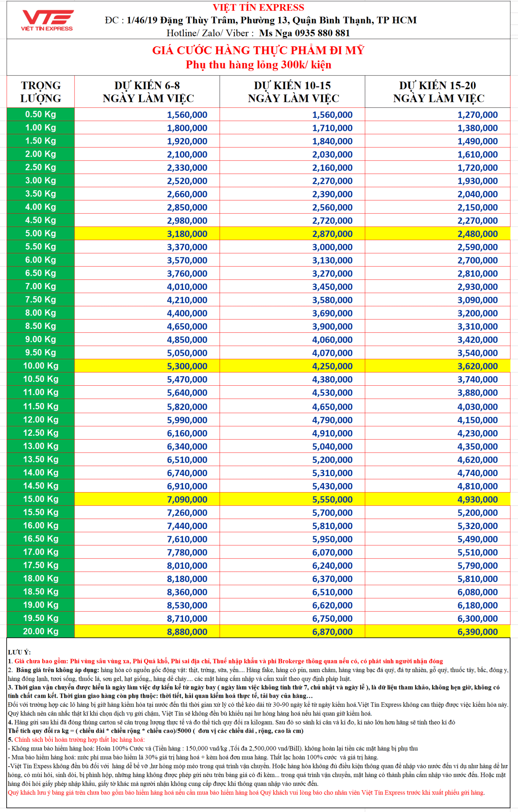This screenshot has width=518, height=812.
Task: Select the "GIÁ CƯỚC HÀNG THỰC PHẨM ĐI MỸ" heading
Action: (258, 50)
